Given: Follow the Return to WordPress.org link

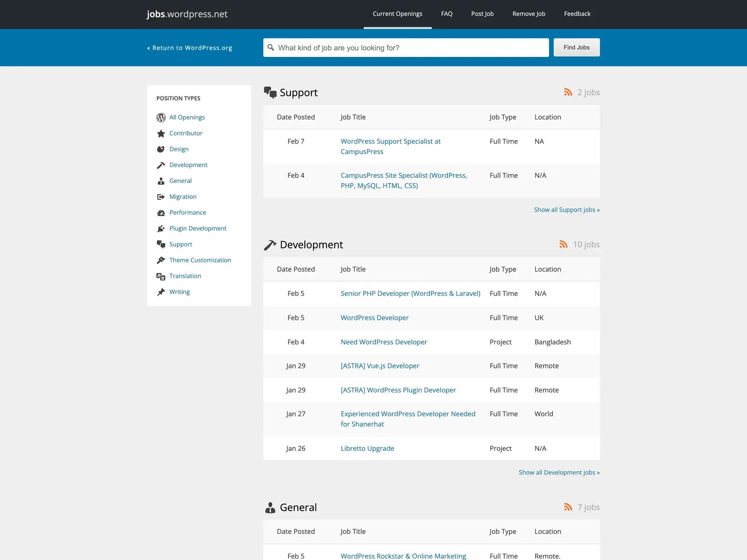Looking at the screenshot, I should pos(190,48).
